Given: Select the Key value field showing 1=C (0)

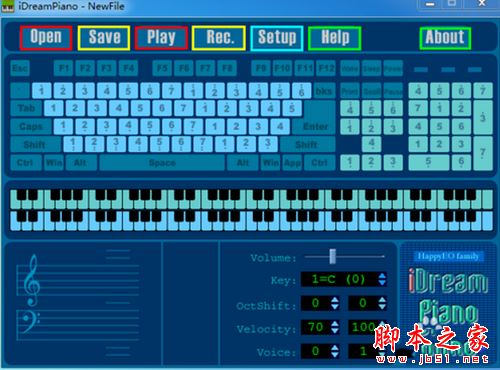Looking at the screenshot, I should point(339,279).
